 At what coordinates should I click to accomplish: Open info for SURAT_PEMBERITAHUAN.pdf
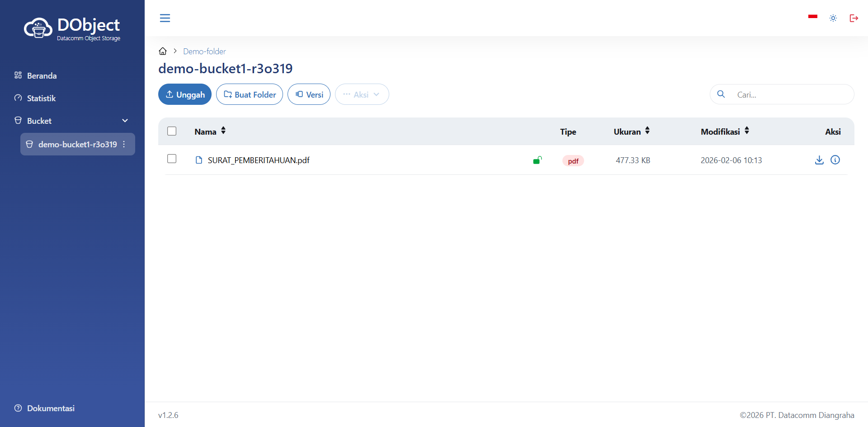835,160
